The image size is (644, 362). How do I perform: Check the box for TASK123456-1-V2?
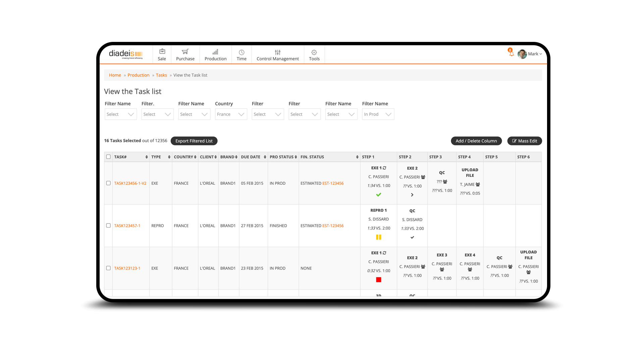[108, 183]
